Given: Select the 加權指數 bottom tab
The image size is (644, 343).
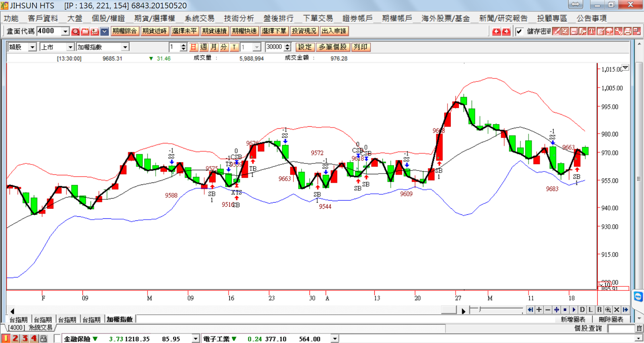Looking at the screenshot, I should (x=120, y=319).
